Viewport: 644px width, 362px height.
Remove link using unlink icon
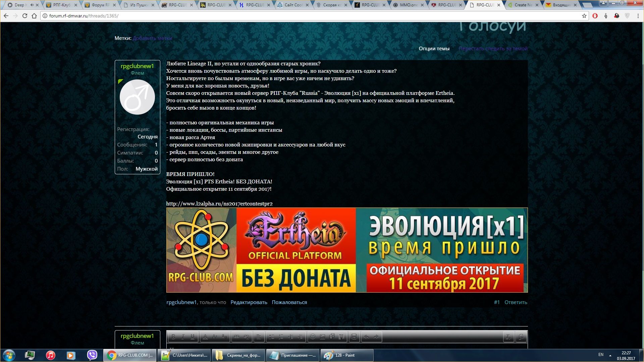pos(246,337)
